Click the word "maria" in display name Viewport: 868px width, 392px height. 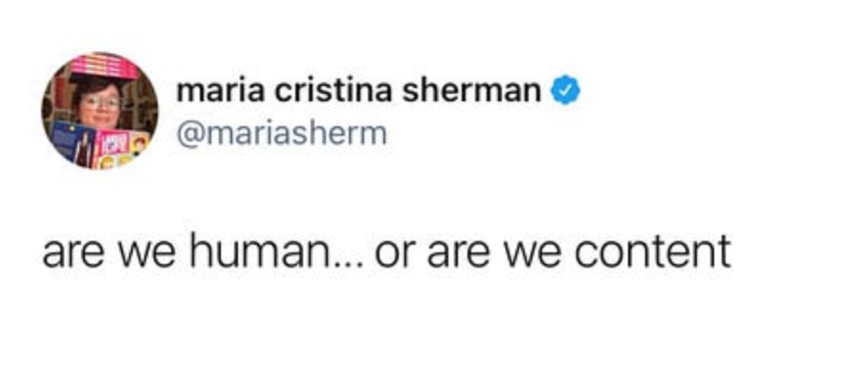click(220, 92)
